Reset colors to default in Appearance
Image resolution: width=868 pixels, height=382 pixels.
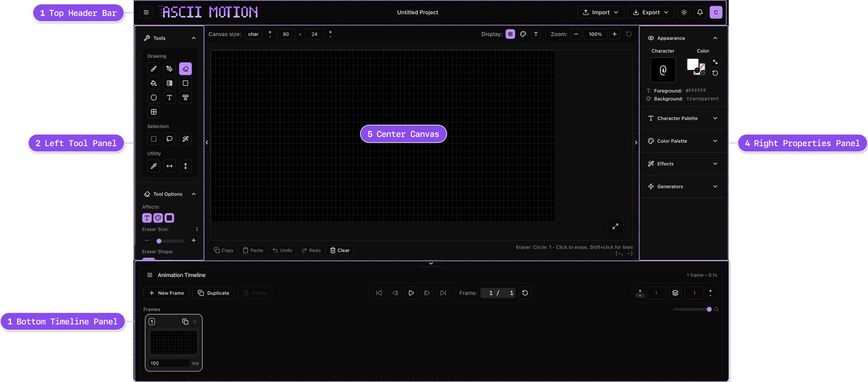click(x=715, y=73)
